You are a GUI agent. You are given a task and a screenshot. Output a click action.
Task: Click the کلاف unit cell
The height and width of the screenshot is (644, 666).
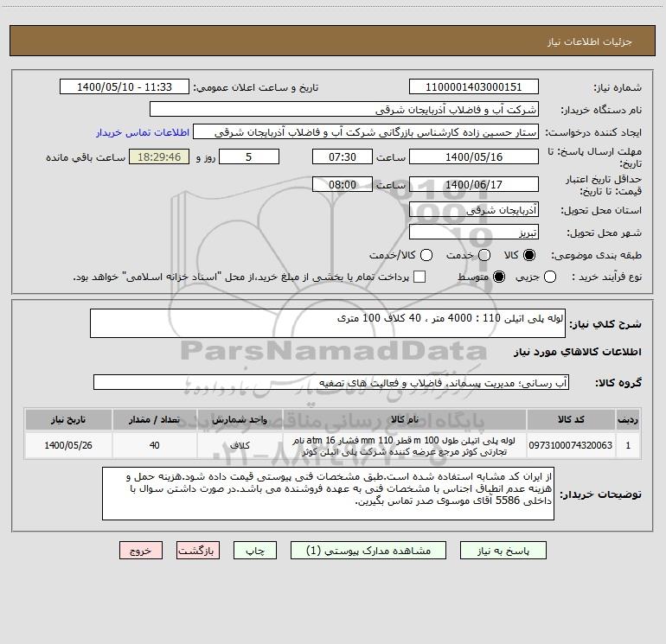[x=240, y=445]
